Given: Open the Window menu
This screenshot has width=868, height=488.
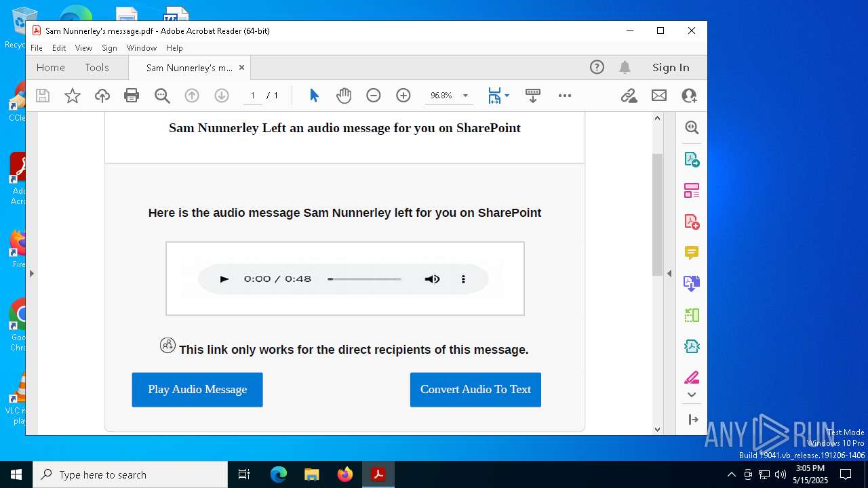Looking at the screenshot, I should [x=142, y=48].
